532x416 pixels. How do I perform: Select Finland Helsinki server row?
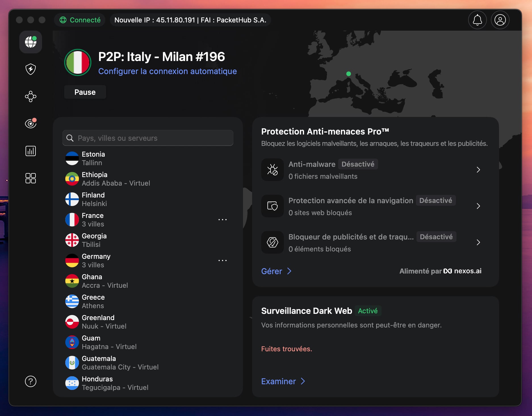coord(148,199)
